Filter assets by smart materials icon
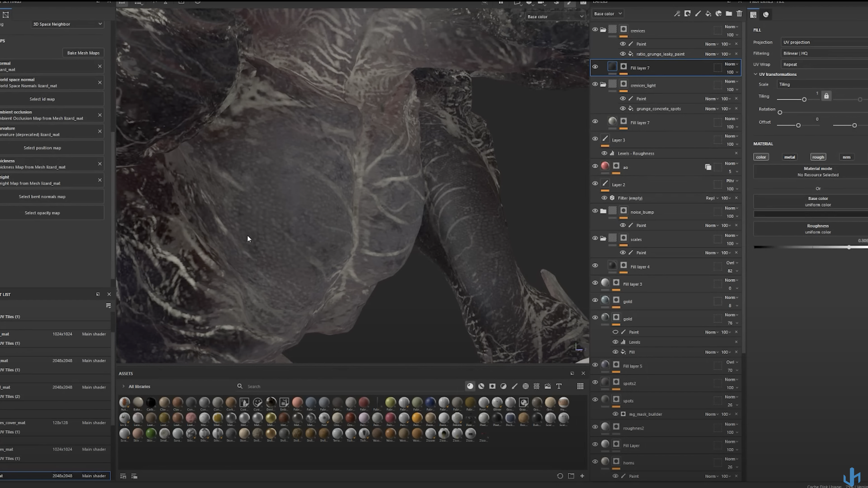The height and width of the screenshot is (488, 868). (x=481, y=386)
